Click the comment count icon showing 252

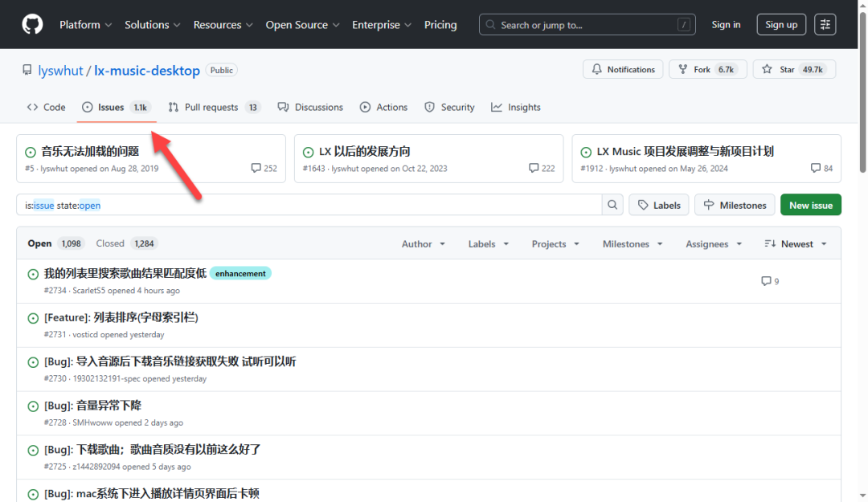256,169
